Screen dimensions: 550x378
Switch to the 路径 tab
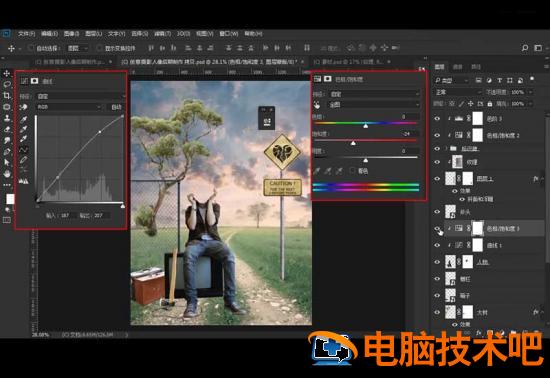(476, 67)
